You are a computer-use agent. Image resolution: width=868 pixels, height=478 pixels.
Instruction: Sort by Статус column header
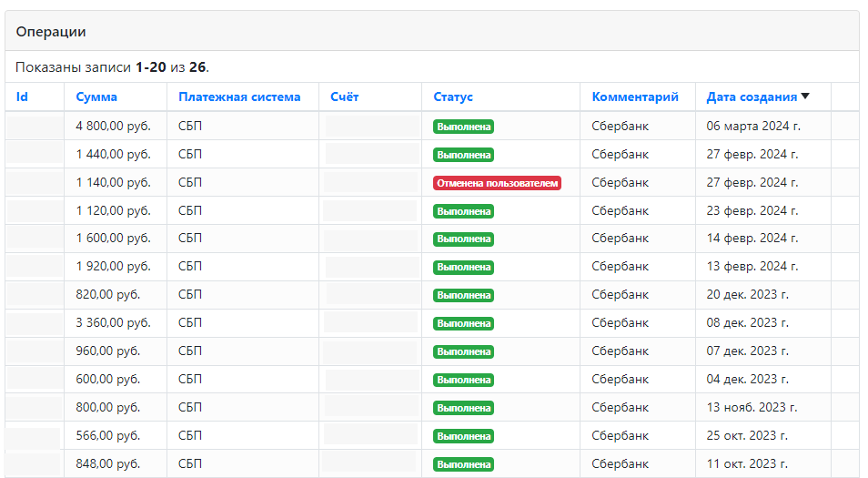click(x=453, y=97)
